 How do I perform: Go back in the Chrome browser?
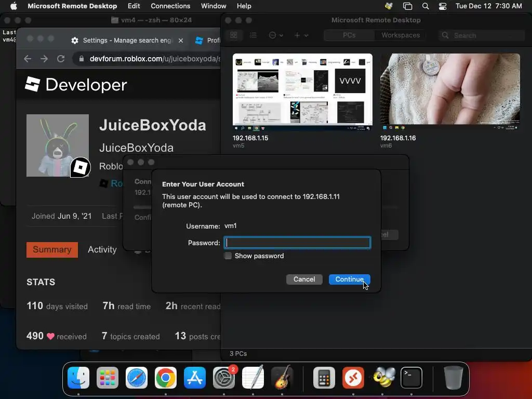[x=28, y=59]
